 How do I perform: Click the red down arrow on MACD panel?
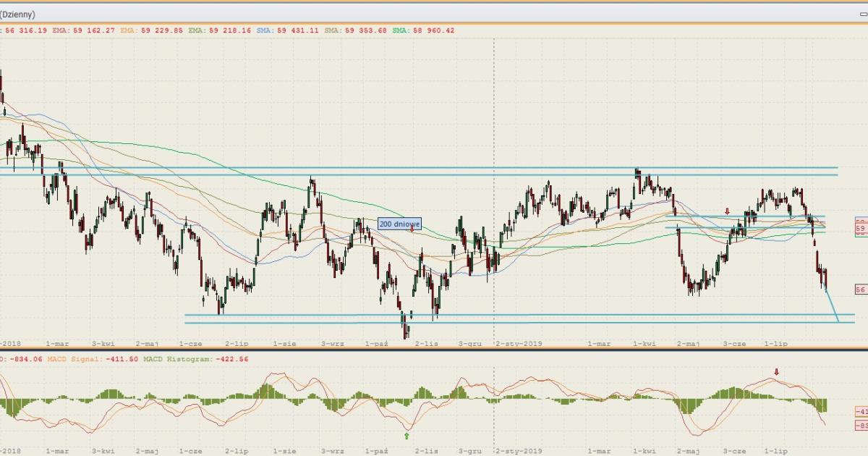point(777,372)
